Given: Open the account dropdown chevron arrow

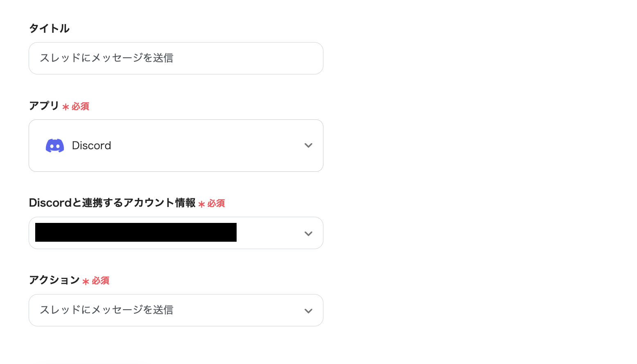Looking at the screenshot, I should (x=308, y=234).
